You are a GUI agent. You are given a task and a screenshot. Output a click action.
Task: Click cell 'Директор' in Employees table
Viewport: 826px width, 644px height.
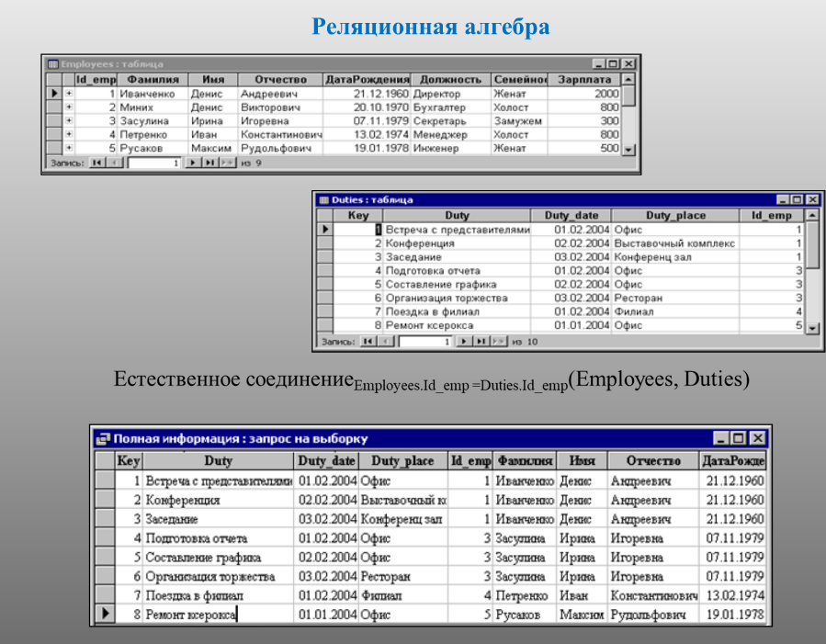click(451, 94)
